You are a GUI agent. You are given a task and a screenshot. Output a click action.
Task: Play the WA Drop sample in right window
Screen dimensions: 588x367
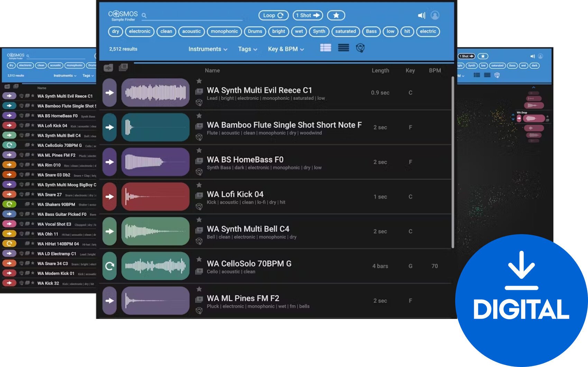pyautogui.click(x=519, y=118)
